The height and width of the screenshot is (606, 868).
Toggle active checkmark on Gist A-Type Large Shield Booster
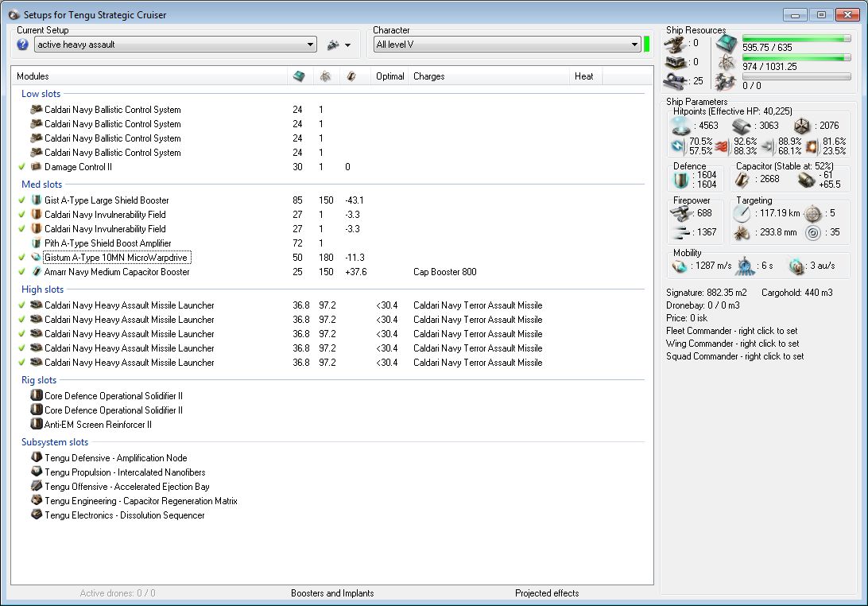pos(21,200)
